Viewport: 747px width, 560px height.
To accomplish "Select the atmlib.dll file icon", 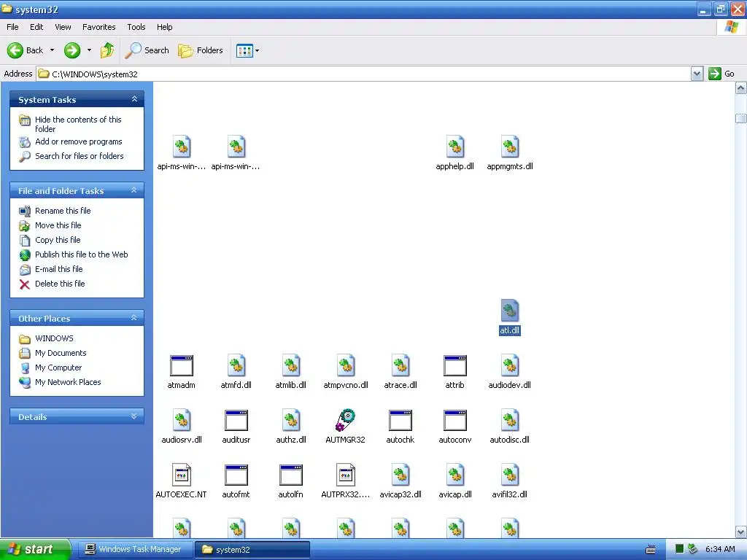I will click(291, 365).
